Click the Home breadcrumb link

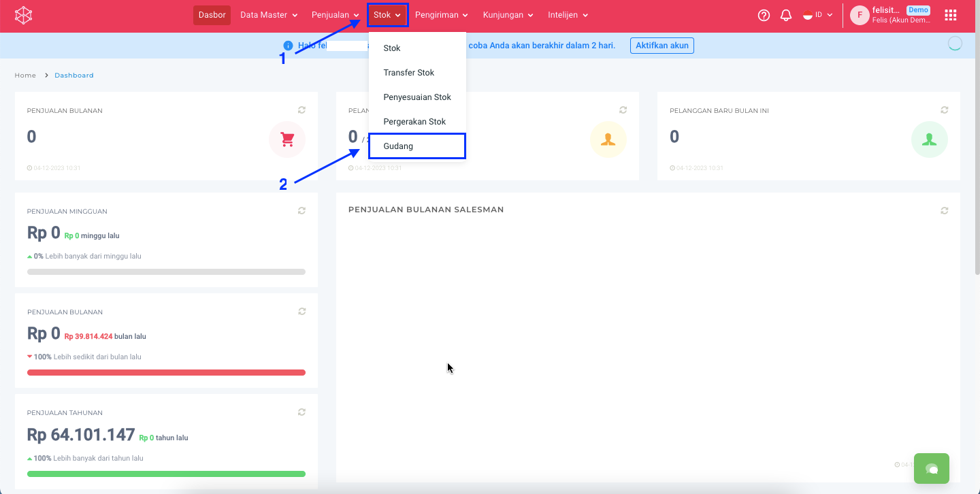[x=25, y=76]
